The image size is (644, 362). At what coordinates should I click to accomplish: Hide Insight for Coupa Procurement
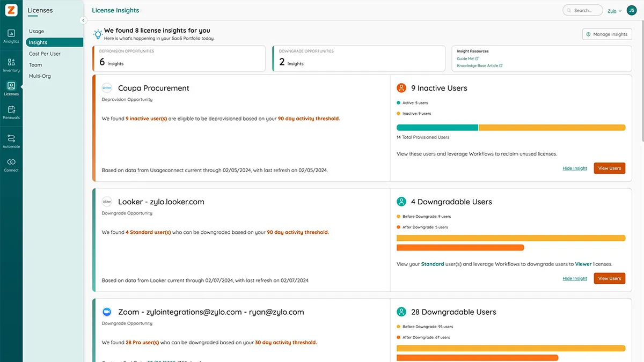[575, 168]
